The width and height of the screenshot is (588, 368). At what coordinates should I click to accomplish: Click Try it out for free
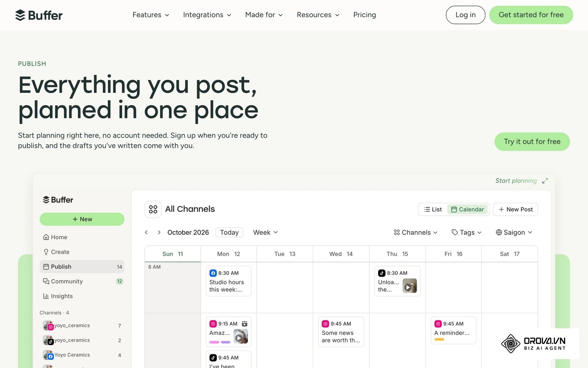pos(532,142)
